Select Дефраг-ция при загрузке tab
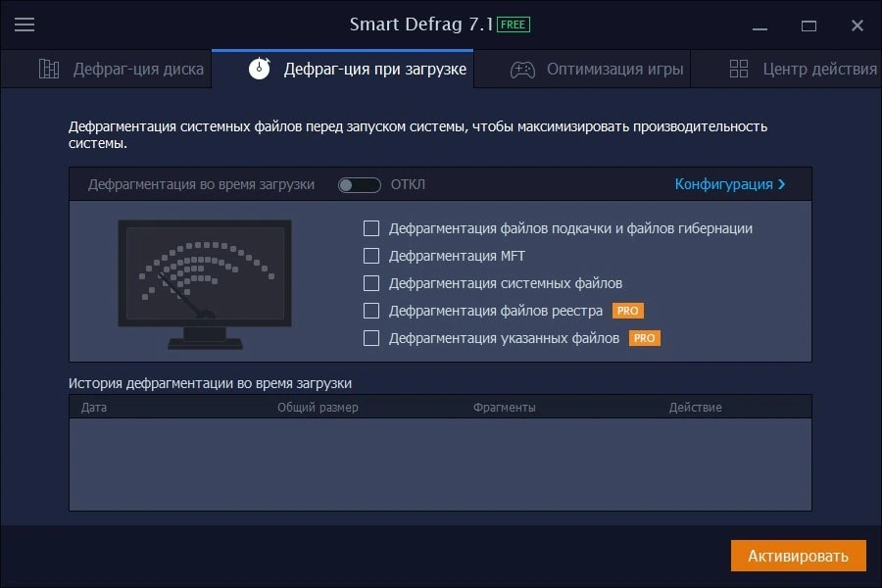This screenshot has width=882, height=588. tap(343, 69)
